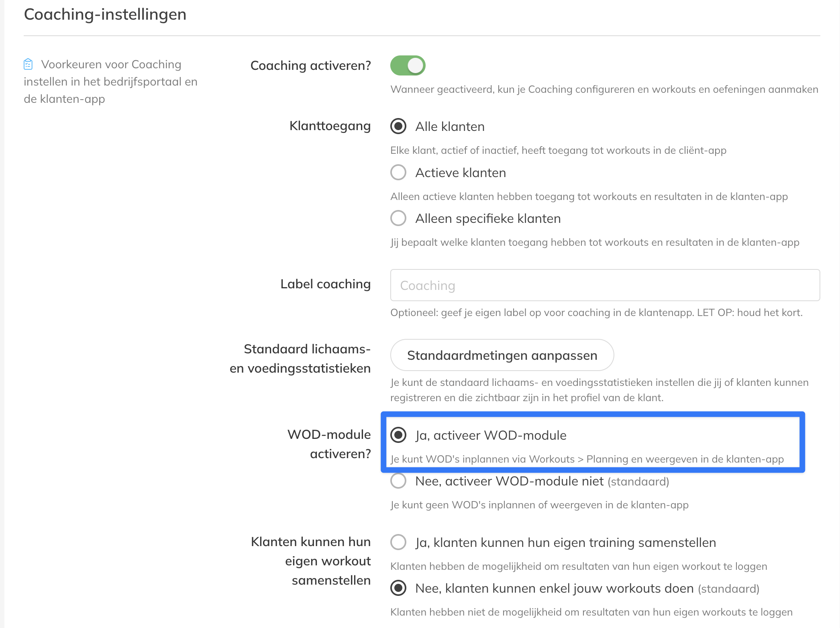This screenshot has width=840, height=628.
Task: Toggle the Coaching activeren switch off
Action: tap(408, 65)
